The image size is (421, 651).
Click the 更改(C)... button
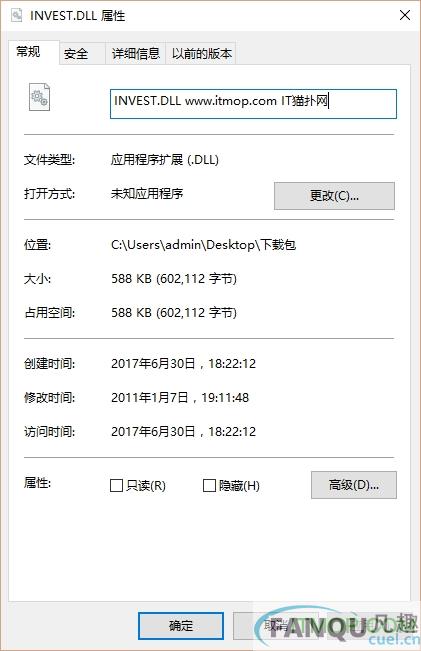pos(334,196)
